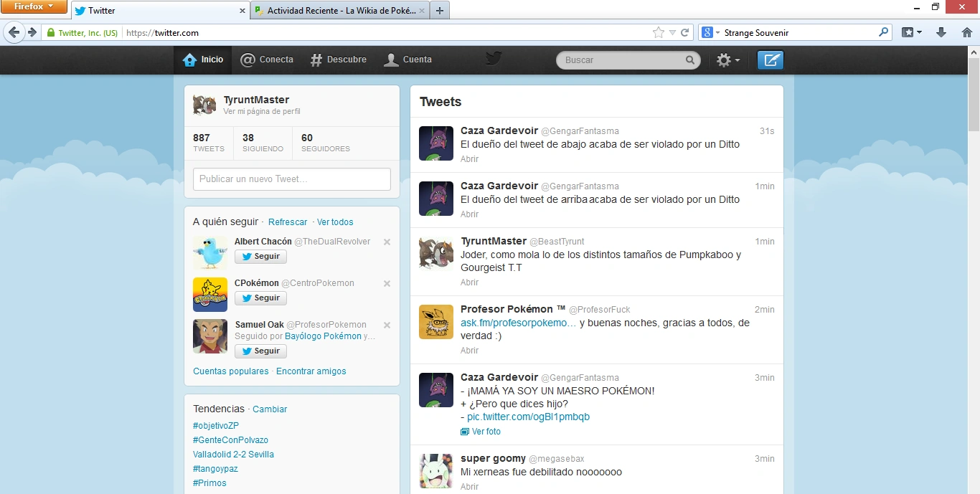Screen dimensions: 980x494
Task: Open the Bayólogo Pokémon link
Action: 323,336
